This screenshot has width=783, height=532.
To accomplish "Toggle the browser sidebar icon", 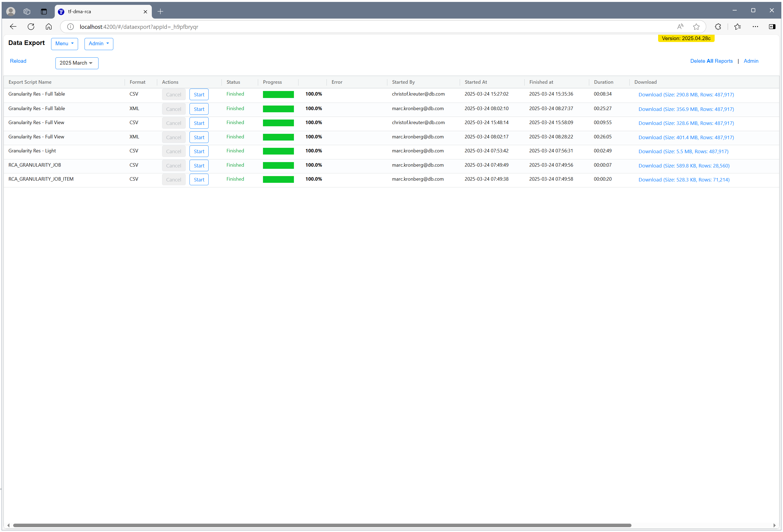I will click(772, 27).
